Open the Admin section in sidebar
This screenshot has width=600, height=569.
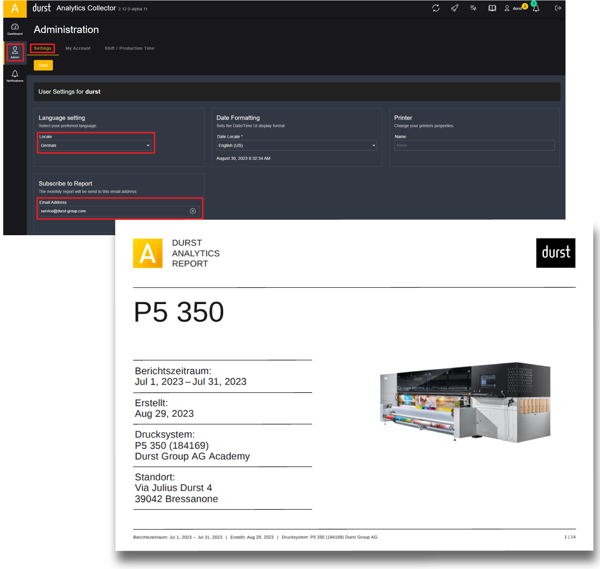[x=15, y=52]
